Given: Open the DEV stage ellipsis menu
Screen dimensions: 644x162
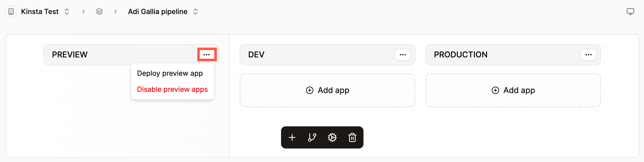Looking at the screenshot, I should (402, 54).
